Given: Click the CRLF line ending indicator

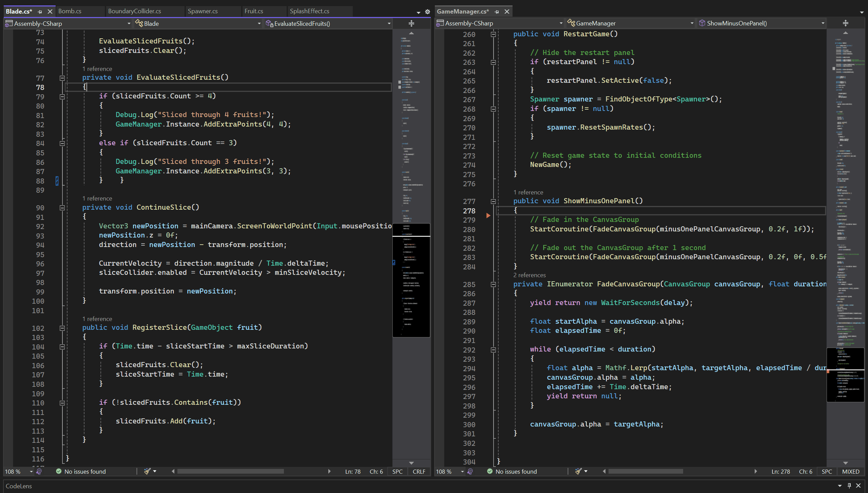Looking at the screenshot, I should tap(419, 471).
